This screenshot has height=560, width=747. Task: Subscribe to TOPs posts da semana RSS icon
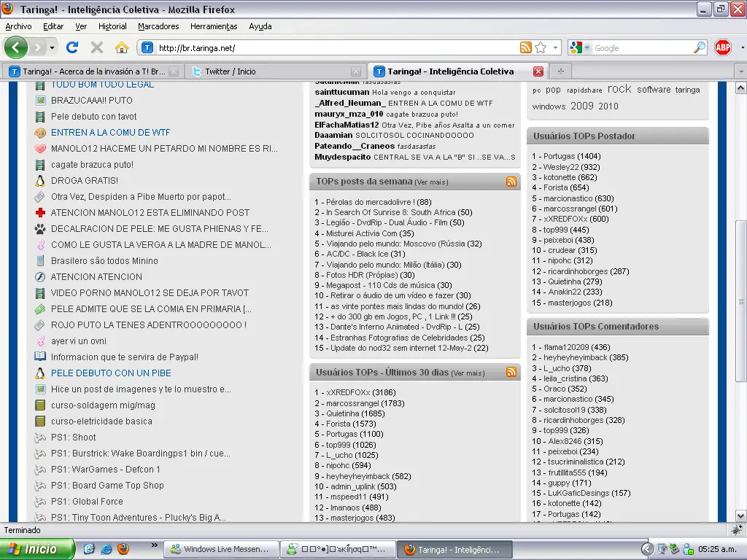(x=511, y=182)
